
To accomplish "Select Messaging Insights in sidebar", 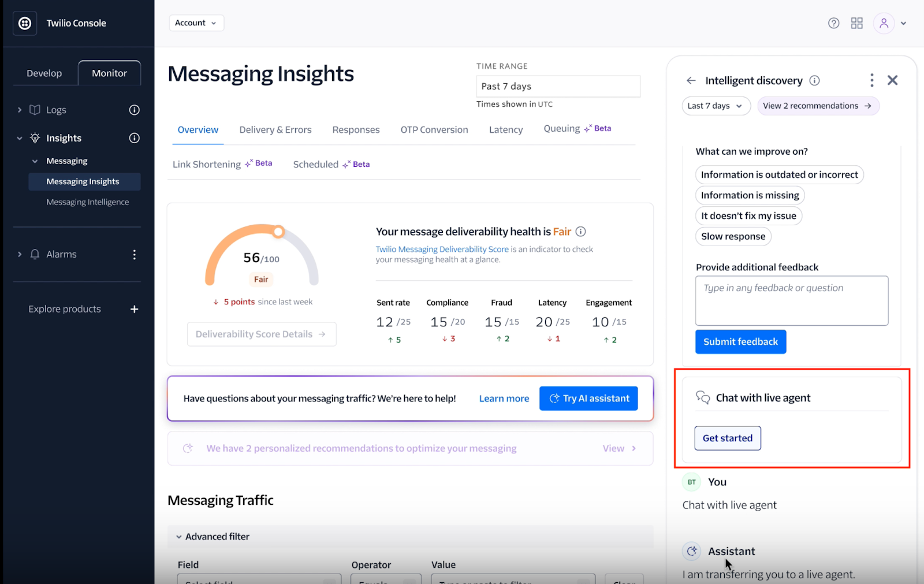I will (84, 181).
